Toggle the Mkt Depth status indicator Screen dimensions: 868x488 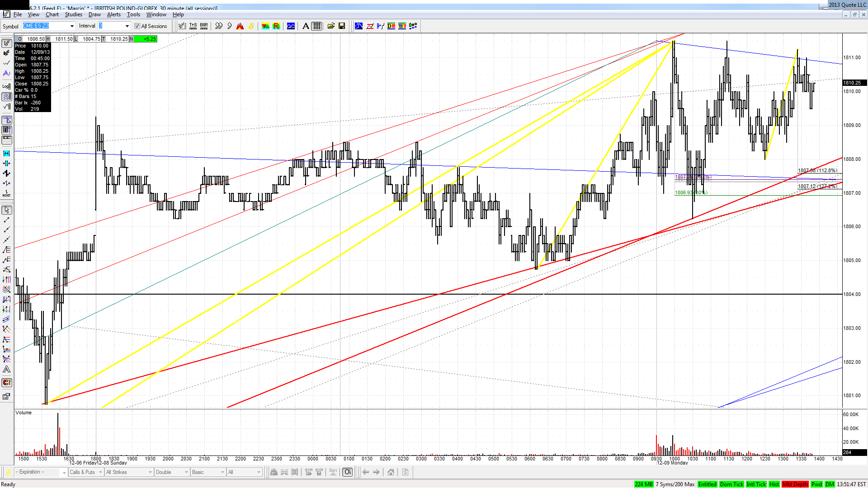795,484
